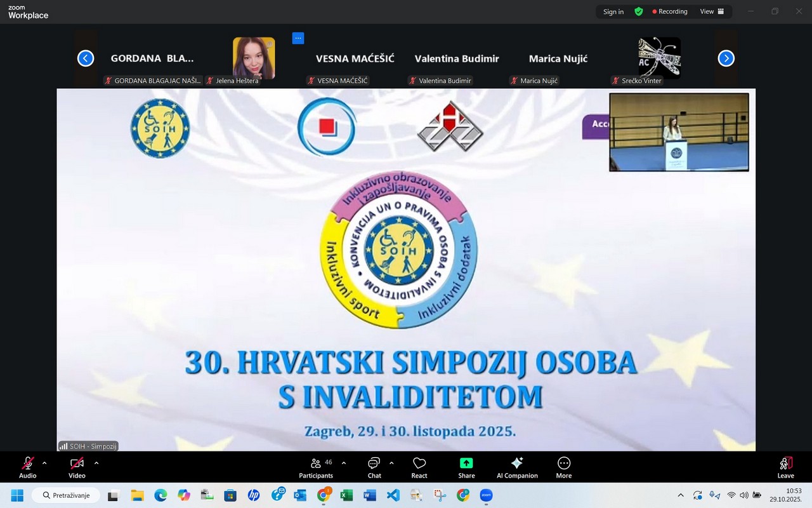The width and height of the screenshot is (812, 508).
Task: Adjust the connection quality indicator near SOIH - Simpozij
Action: point(63,446)
